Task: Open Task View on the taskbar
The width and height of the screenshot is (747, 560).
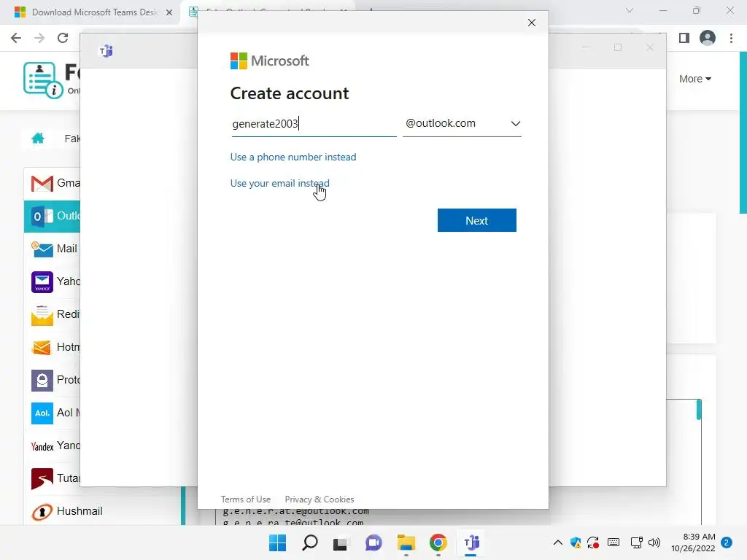Action: pos(340,542)
